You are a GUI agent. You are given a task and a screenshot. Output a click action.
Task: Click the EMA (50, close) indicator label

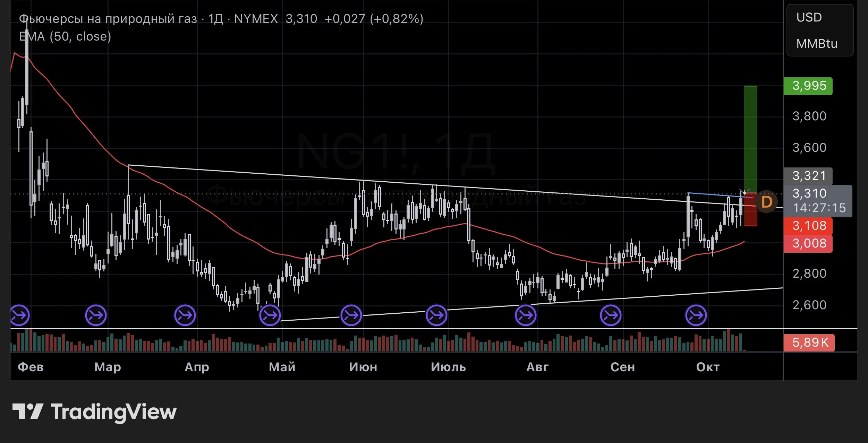click(x=65, y=36)
